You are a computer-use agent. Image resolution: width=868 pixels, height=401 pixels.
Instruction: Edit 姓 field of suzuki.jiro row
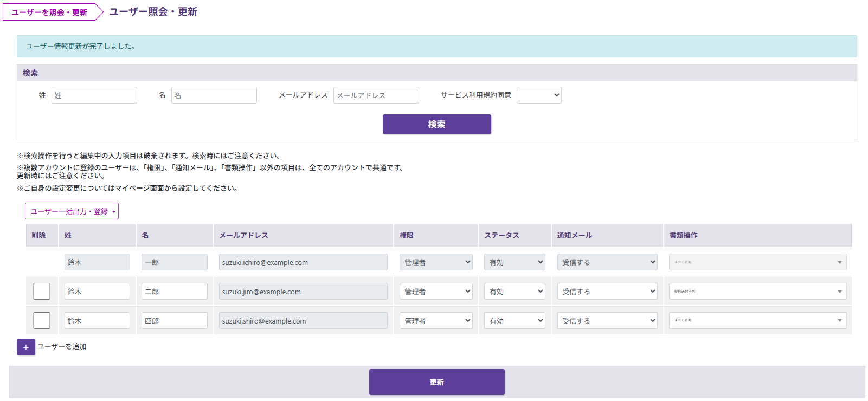coord(97,292)
